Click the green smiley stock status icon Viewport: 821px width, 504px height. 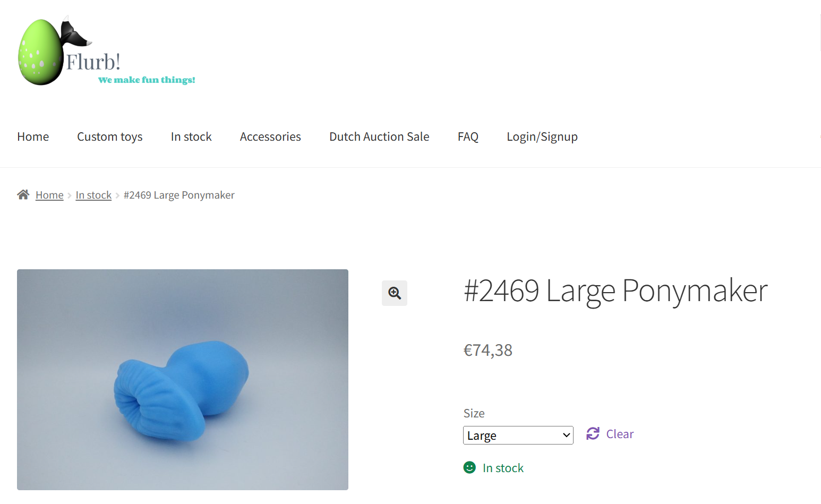click(x=469, y=467)
